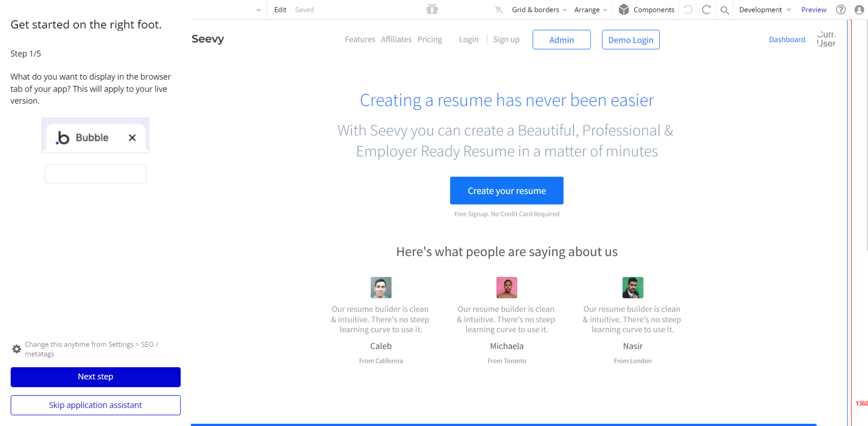Expand the page selector dropdown arrow
The image size is (868, 426).
tap(258, 10)
